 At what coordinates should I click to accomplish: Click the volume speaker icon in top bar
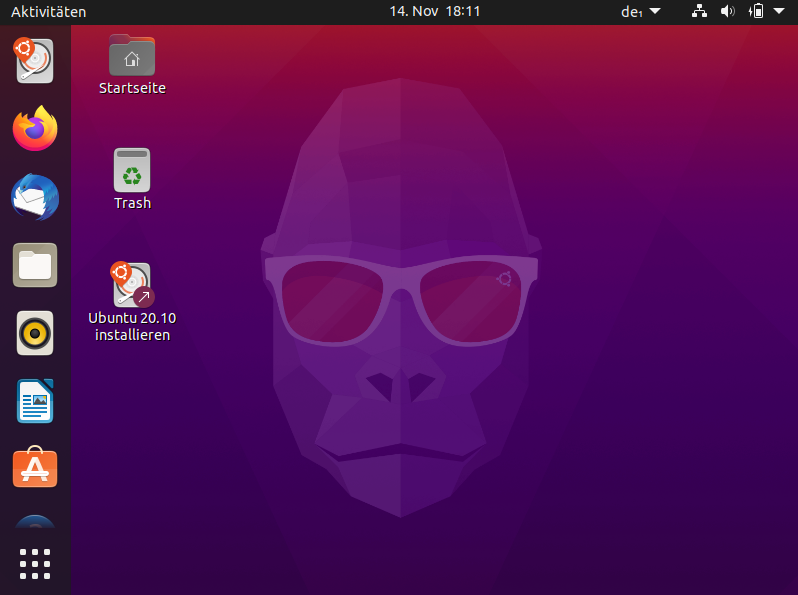[x=728, y=11]
